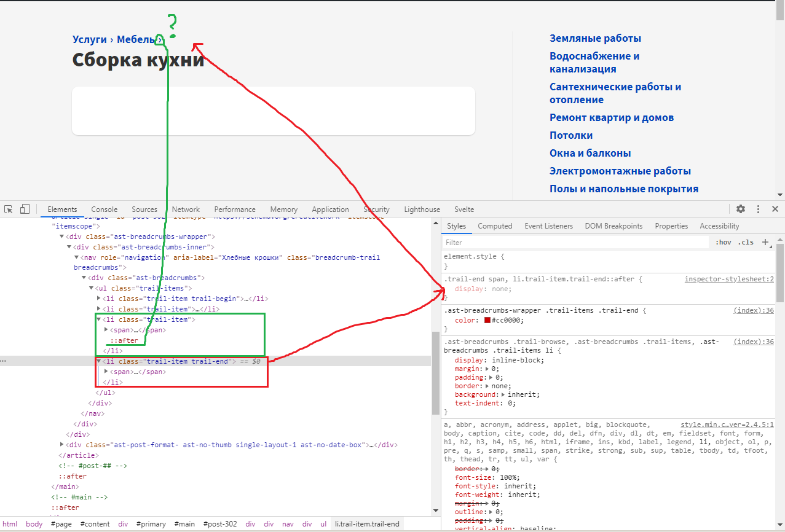Collapse the ul trail-items node
785x532 pixels.
tap(92, 288)
